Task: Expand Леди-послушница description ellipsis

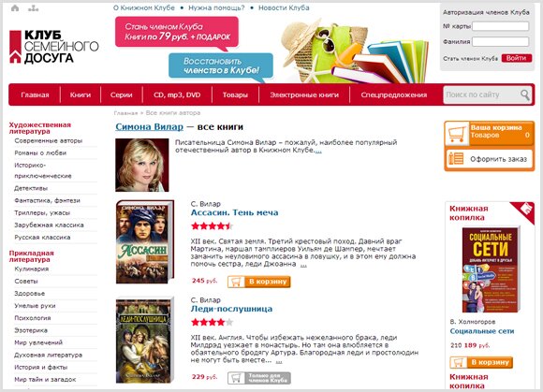Action: click(x=279, y=361)
